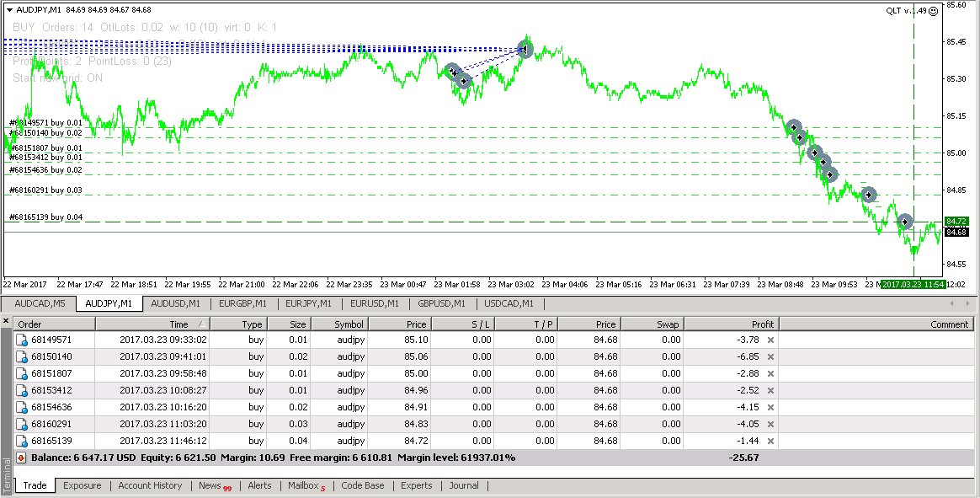Open the Experts tab
The image size is (980, 498).
416,485
